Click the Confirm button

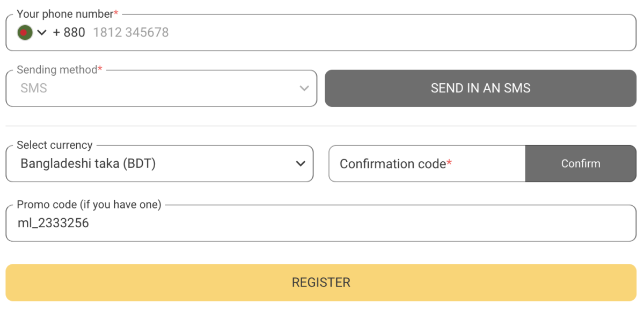(x=581, y=164)
